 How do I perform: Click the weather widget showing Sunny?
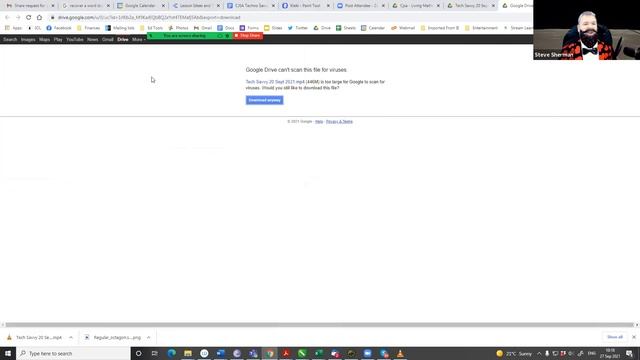[514, 353]
